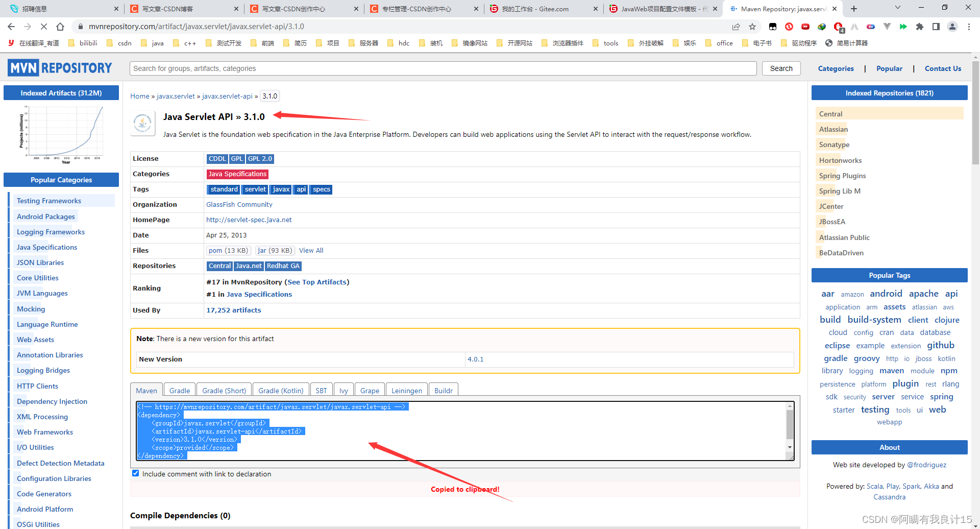Open the java bookmark folder
980x529 pixels.
pos(152,43)
